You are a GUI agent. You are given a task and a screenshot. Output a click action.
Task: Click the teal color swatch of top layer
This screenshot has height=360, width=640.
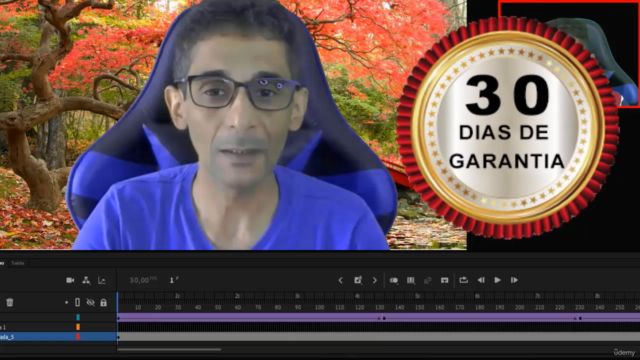(x=78, y=317)
